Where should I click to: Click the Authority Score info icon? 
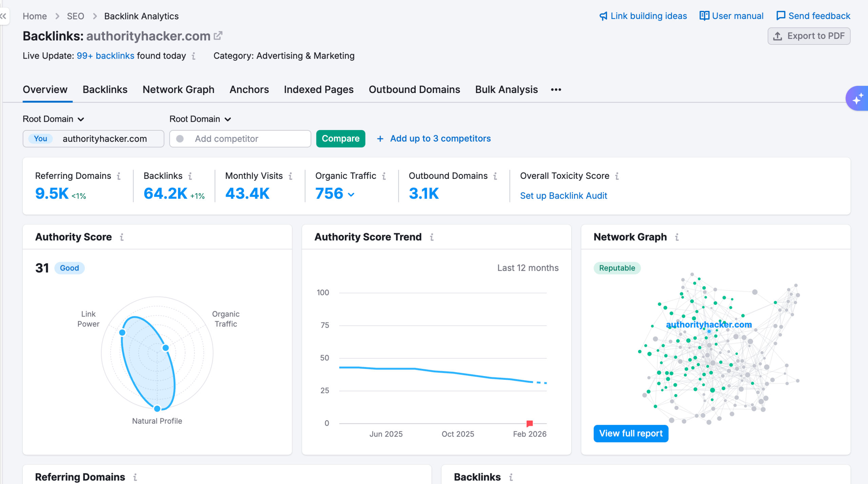(122, 237)
